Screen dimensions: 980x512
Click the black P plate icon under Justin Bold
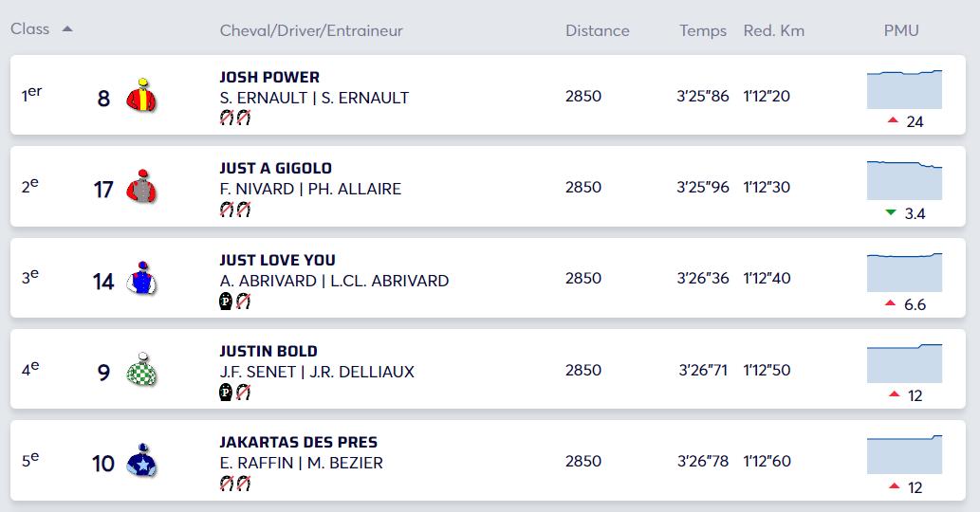(x=226, y=393)
